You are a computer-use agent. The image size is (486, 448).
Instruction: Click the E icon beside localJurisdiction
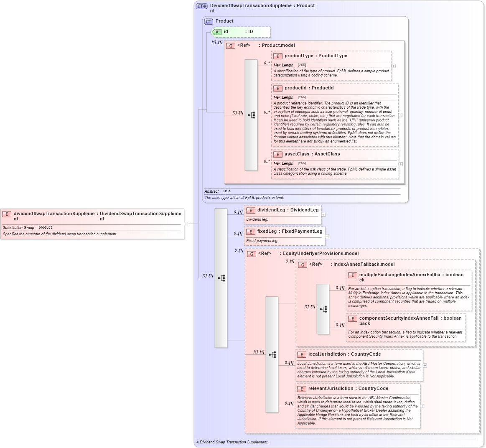[x=302, y=355]
